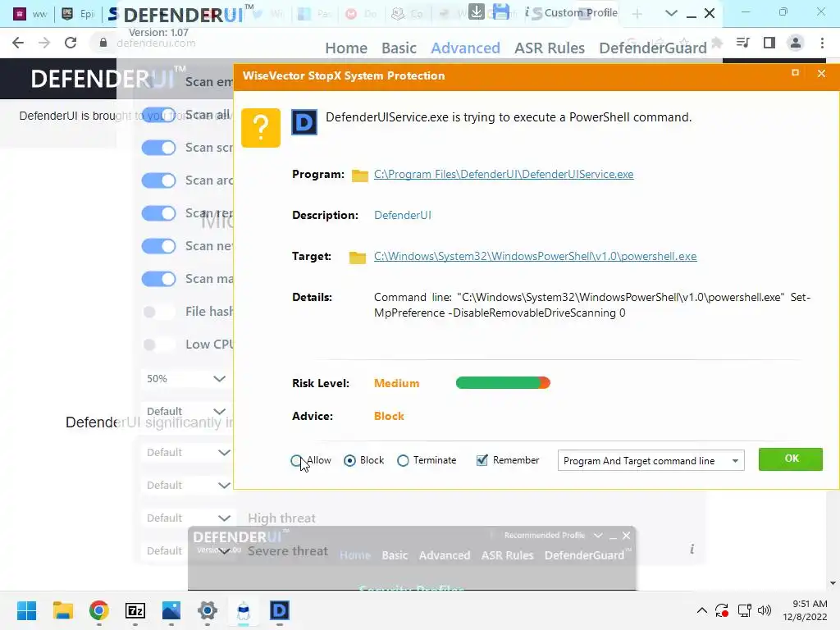Open Photos app from taskbar
840x630 pixels.
point(171,610)
